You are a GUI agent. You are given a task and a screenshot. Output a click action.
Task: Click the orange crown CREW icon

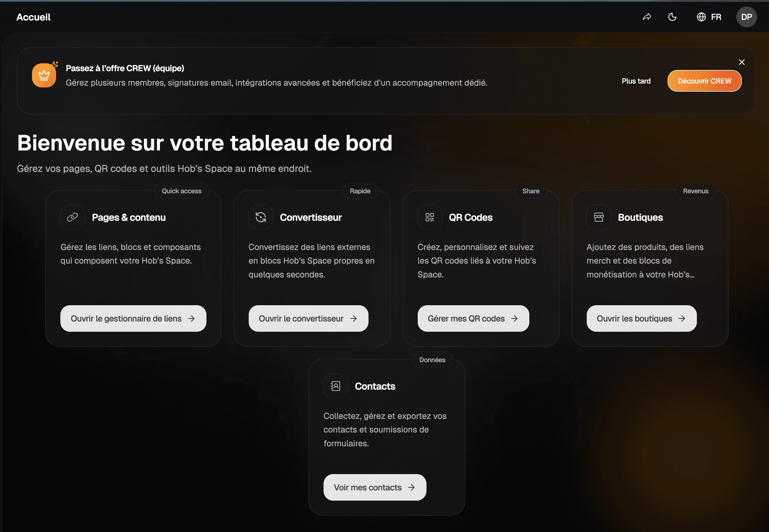(44, 75)
